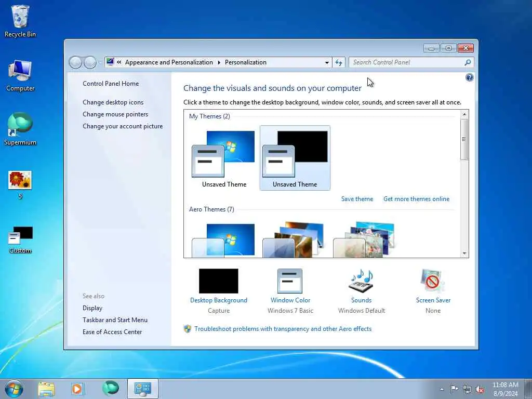Open the Windows Start menu orb
This screenshot has width=532, height=399.
pos(14,389)
